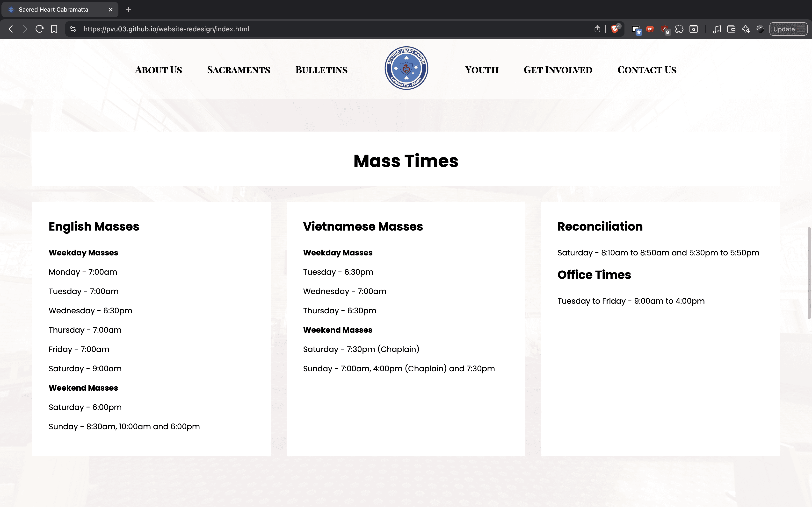Screen dimensions: 812x507
Task: Open the site settings icon in address bar
Action: 73,29
